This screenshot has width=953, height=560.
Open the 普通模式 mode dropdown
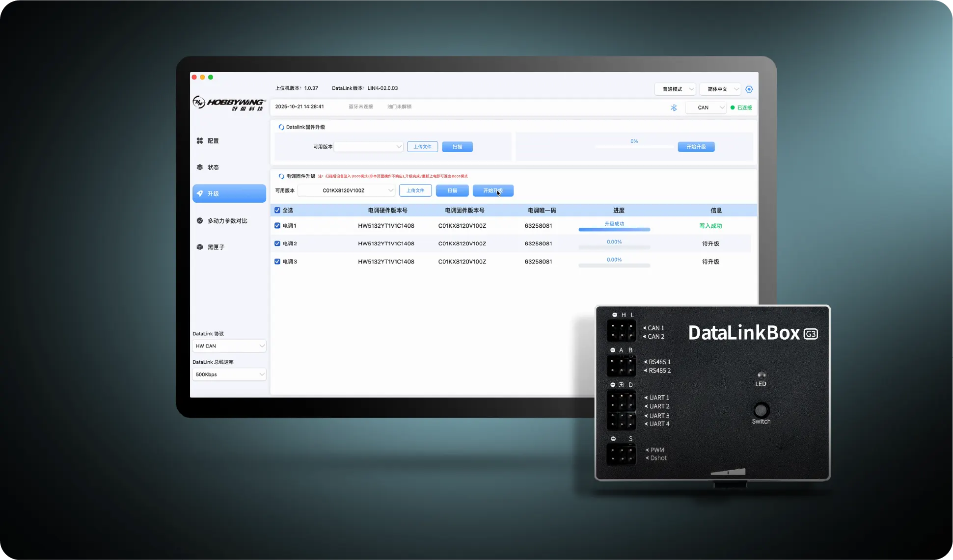(x=676, y=89)
